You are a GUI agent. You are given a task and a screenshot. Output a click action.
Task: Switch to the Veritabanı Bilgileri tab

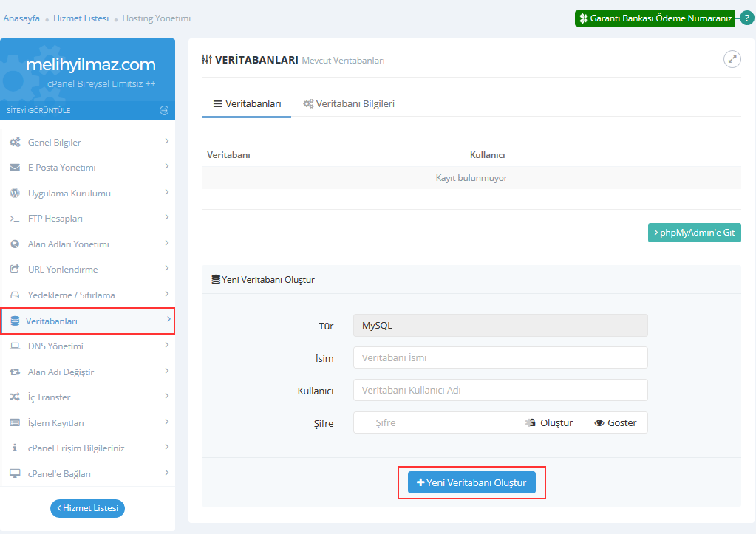click(x=349, y=104)
